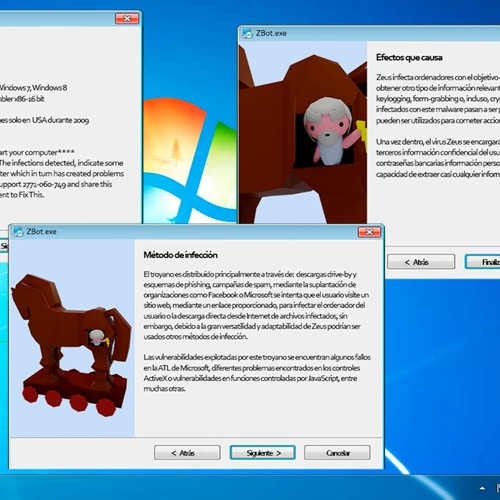500x500 pixels.
Task: Close the Método de infección ZBot.exe window
Action: [x=369, y=232]
